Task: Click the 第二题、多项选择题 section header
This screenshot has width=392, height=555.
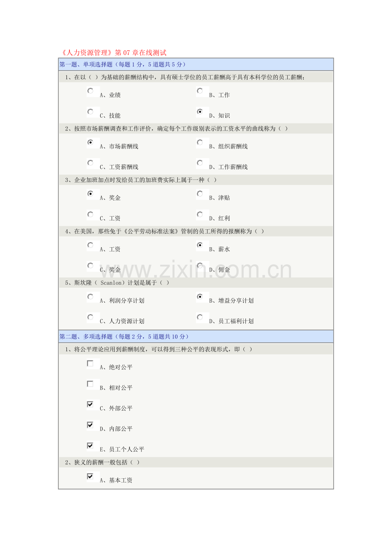Action: (x=196, y=337)
